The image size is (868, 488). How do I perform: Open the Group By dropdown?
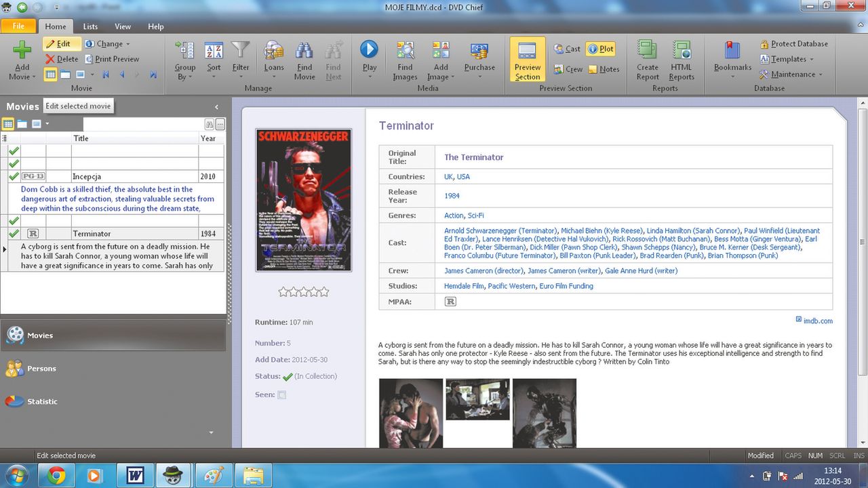184,60
